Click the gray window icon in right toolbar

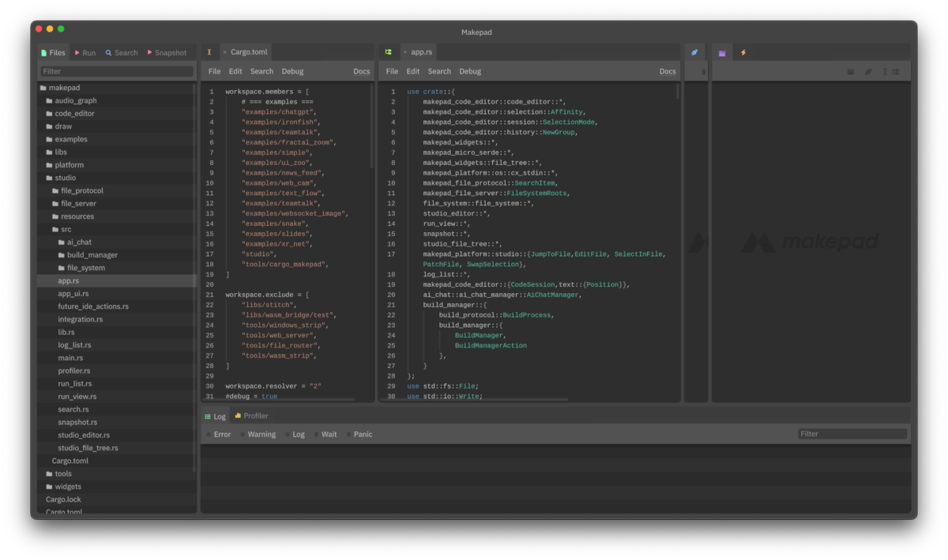[851, 71]
